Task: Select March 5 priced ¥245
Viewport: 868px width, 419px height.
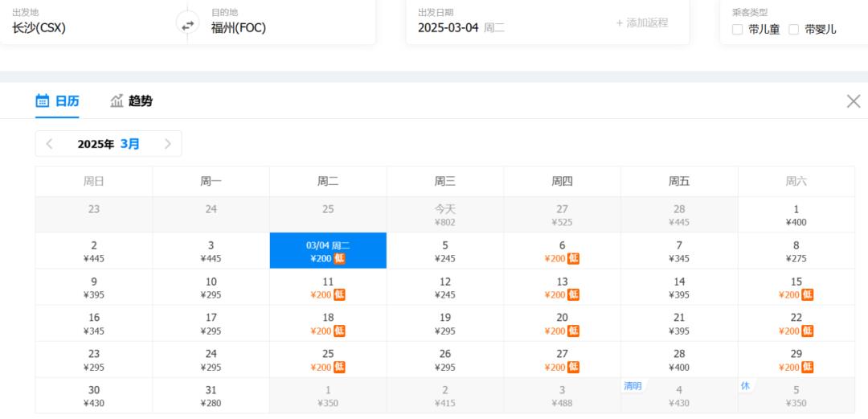Action: coord(445,251)
